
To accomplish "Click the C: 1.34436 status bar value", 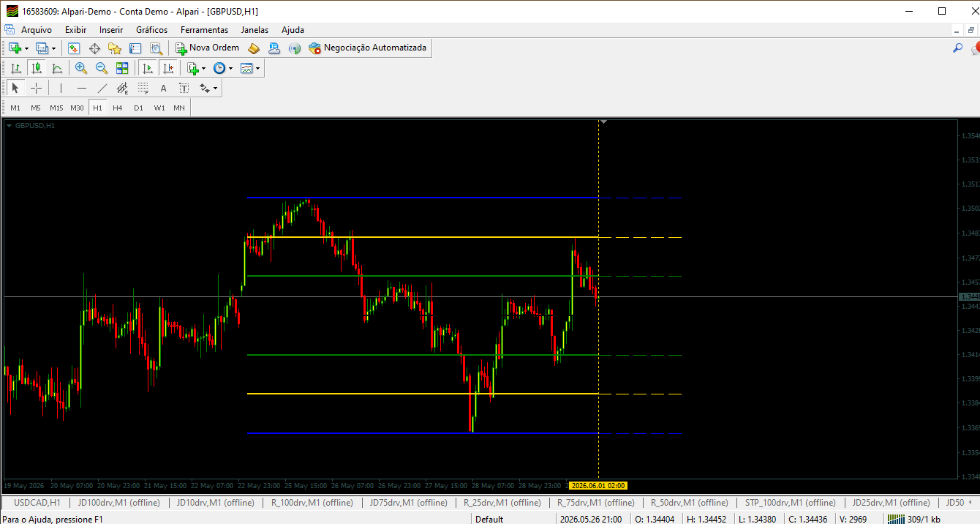I will [x=807, y=519].
